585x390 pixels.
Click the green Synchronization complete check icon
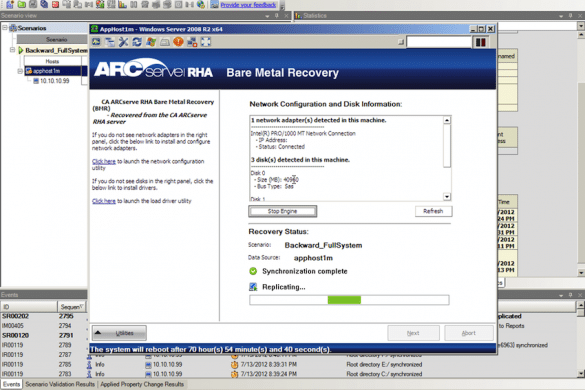253,271
